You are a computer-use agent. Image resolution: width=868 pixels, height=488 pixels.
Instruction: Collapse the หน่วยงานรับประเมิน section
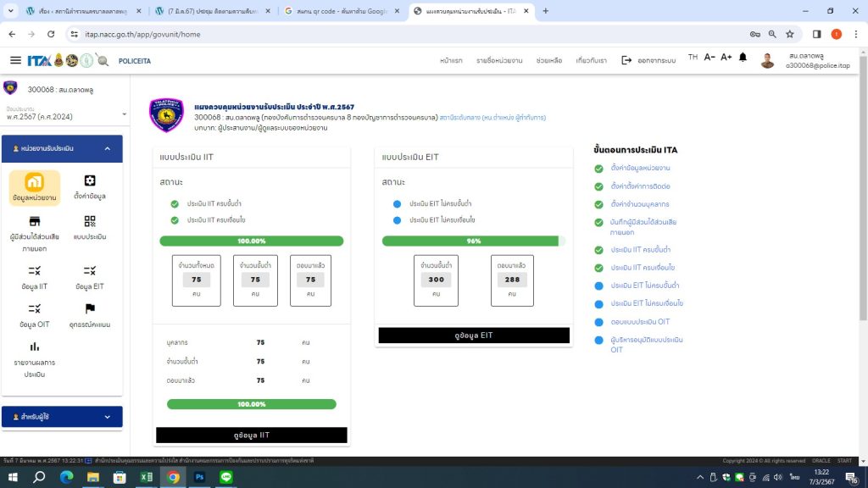tap(108, 148)
